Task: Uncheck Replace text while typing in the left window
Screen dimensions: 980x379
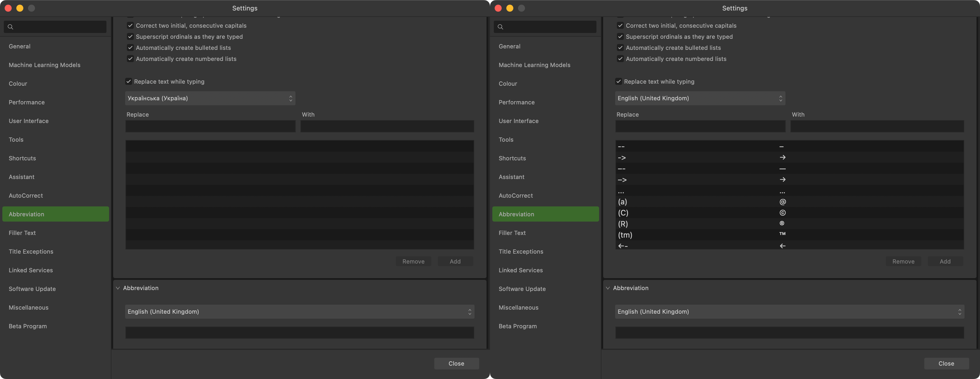Action: point(129,81)
